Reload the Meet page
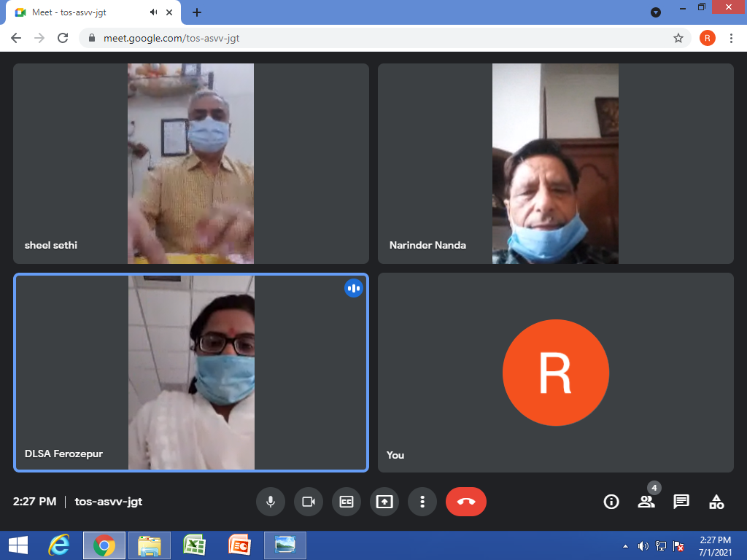 click(x=63, y=38)
